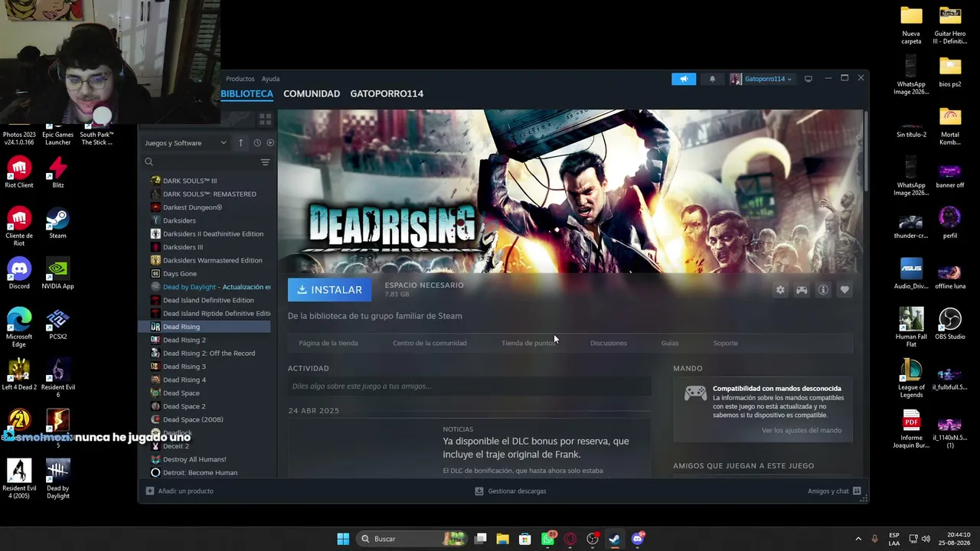Open Página de la tienda link
The width and height of the screenshot is (980, 551).
[x=328, y=343]
